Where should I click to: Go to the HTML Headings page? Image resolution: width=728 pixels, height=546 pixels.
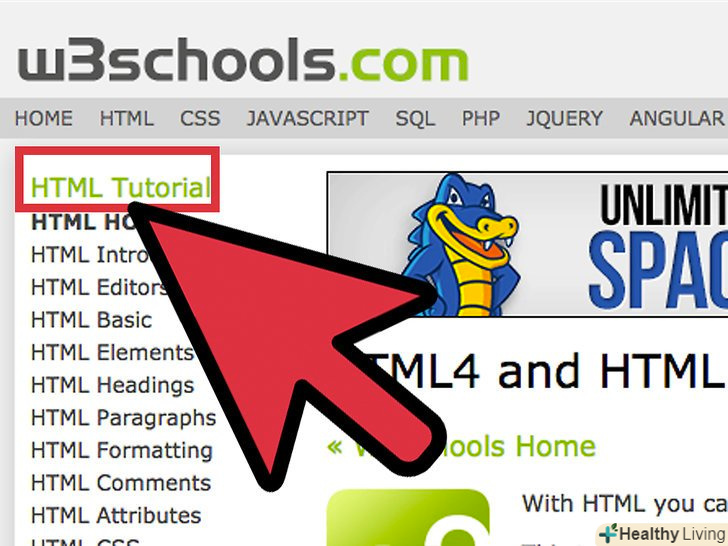tap(112, 386)
